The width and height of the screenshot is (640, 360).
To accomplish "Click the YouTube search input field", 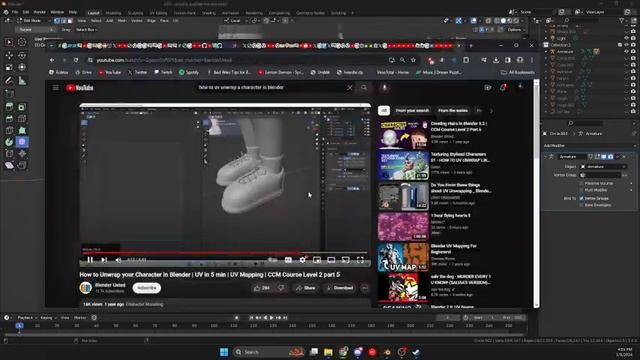I will tap(269, 87).
